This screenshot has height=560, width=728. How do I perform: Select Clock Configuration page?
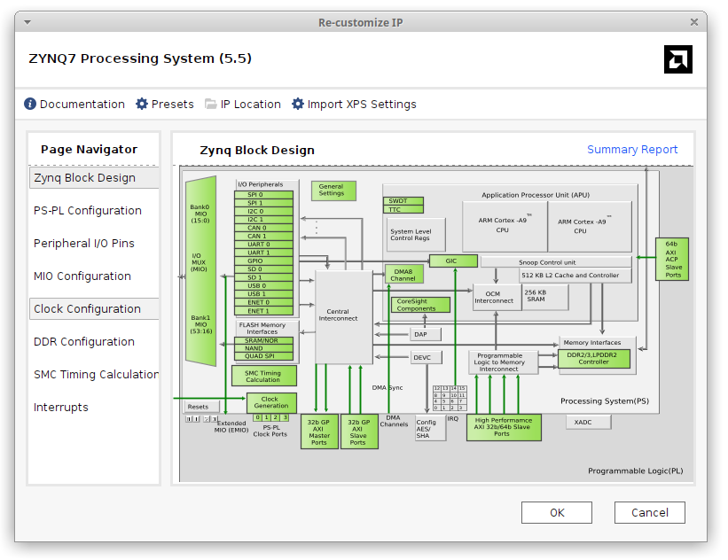(x=94, y=309)
